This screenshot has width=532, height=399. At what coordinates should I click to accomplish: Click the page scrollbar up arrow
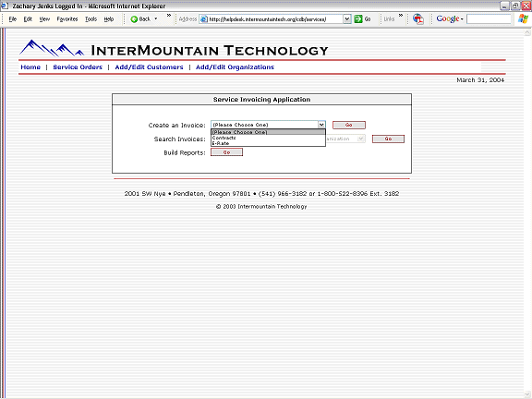(527, 32)
